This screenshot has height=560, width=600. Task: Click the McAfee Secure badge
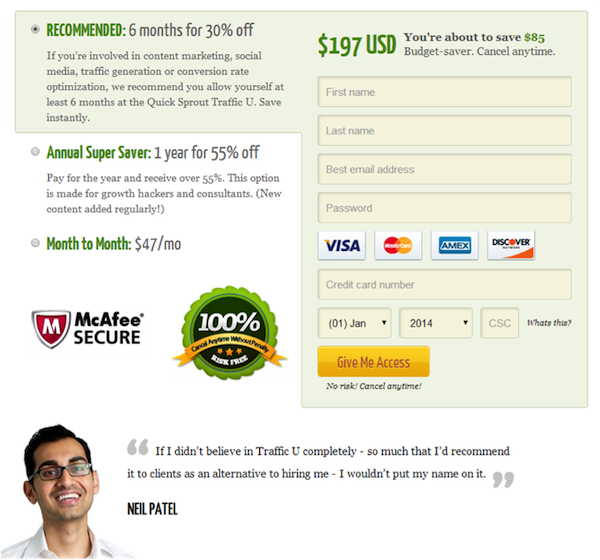click(x=88, y=329)
